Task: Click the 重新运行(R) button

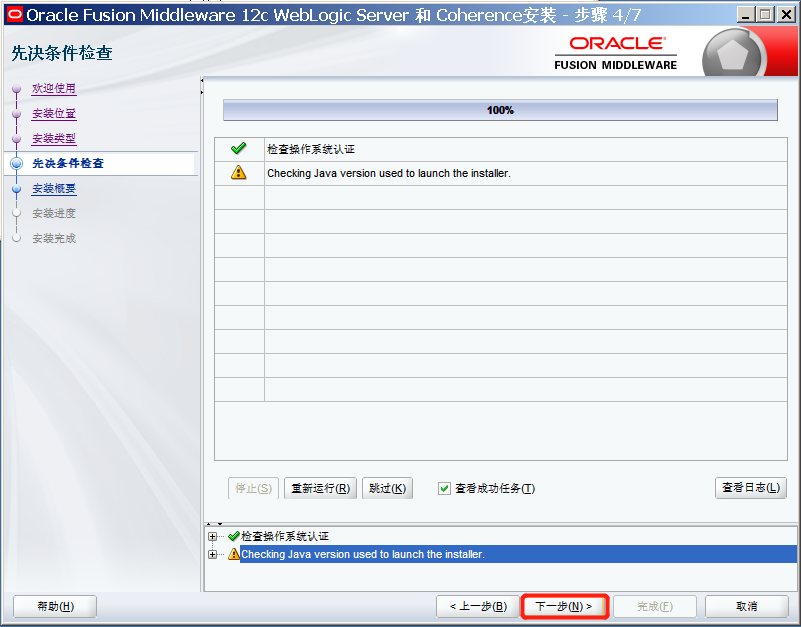Action: pyautogui.click(x=320, y=488)
